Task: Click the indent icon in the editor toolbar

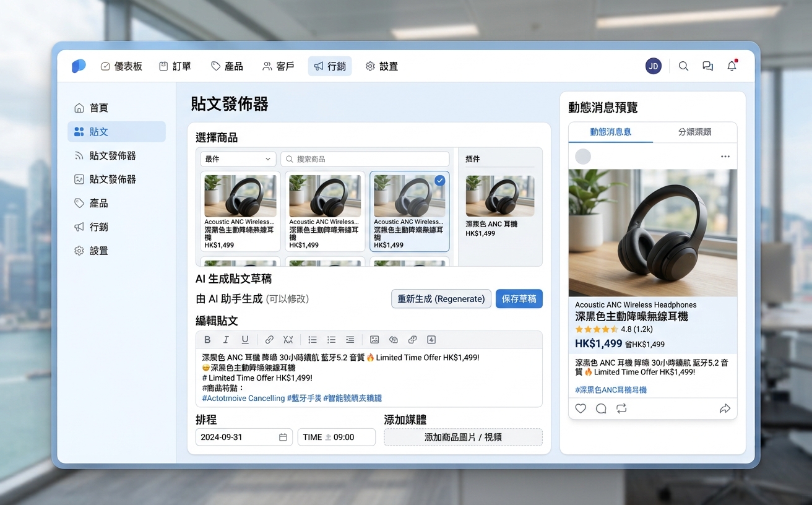Action: click(x=350, y=340)
